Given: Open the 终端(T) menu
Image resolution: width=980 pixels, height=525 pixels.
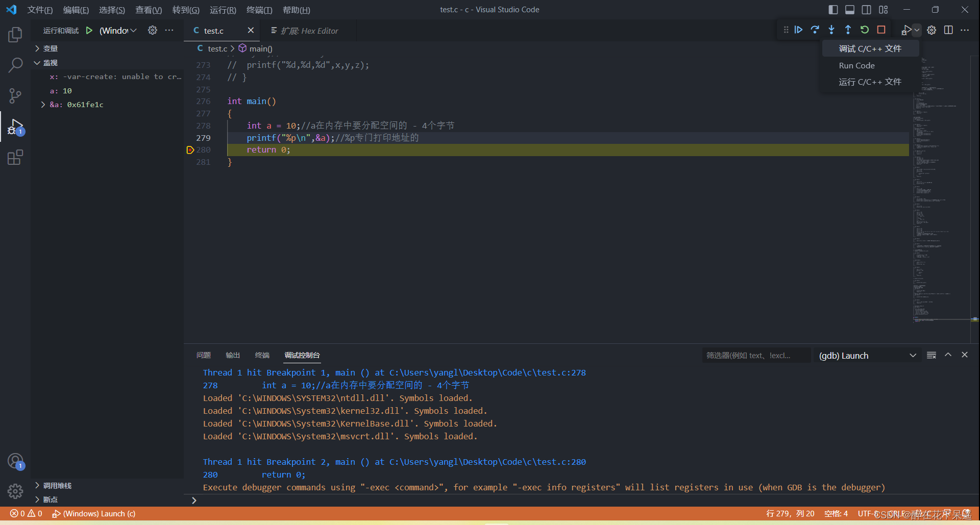Looking at the screenshot, I should (259, 10).
